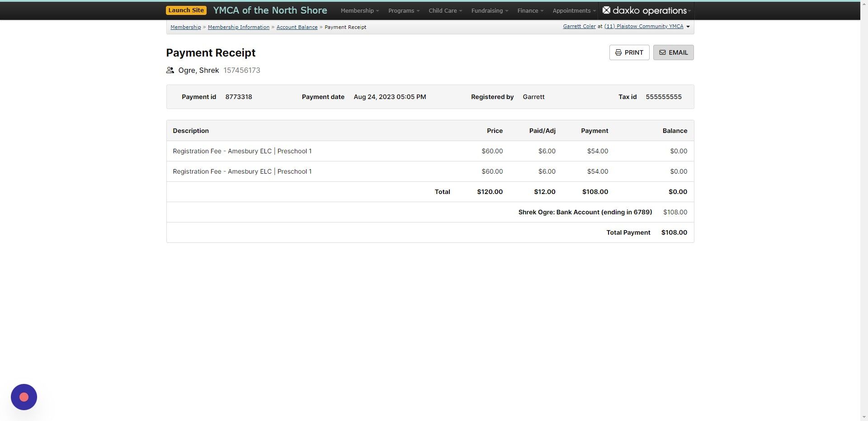Click the Paid/Adj column header
Viewport: 868px width, 421px height.
pyautogui.click(x=542, y=131)
